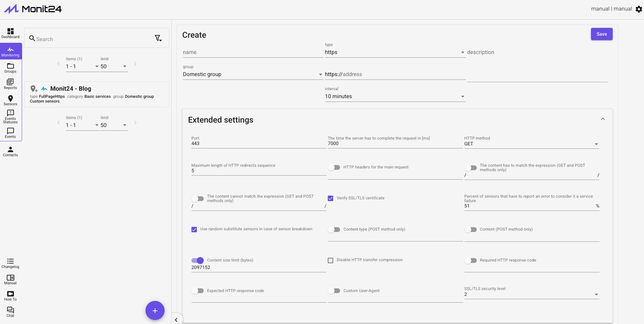Open the Dashboard from the sidebar
The width and height of the screenshot is (644, 324).
point(11,33)
